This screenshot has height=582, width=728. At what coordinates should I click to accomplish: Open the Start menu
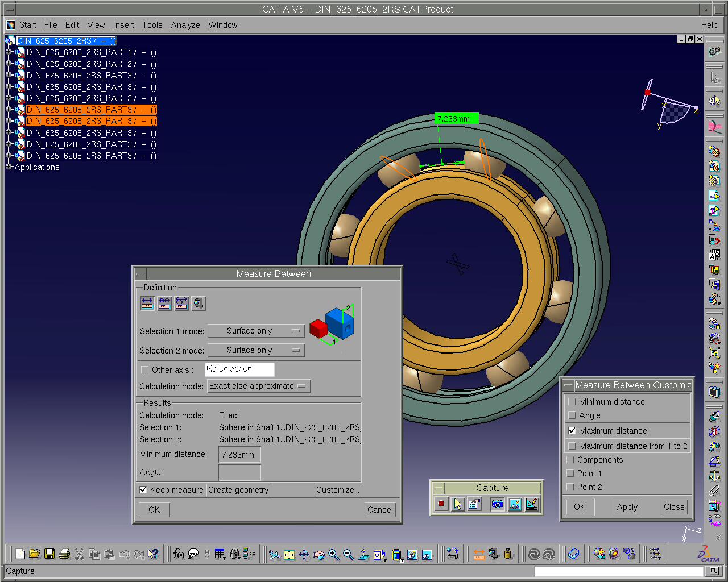(27, 25)
